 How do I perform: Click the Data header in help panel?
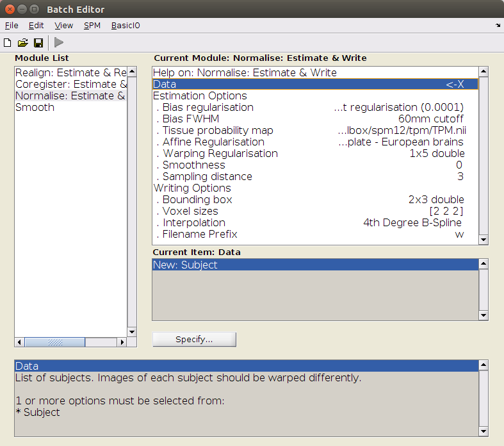[247, 367]
